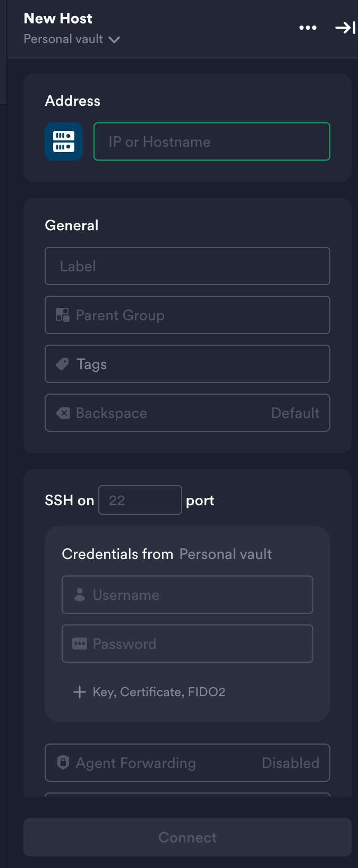Toggle Agent Forwarding Disabled setting
This screenshot has width=358, height=868.
coord(290,763)
